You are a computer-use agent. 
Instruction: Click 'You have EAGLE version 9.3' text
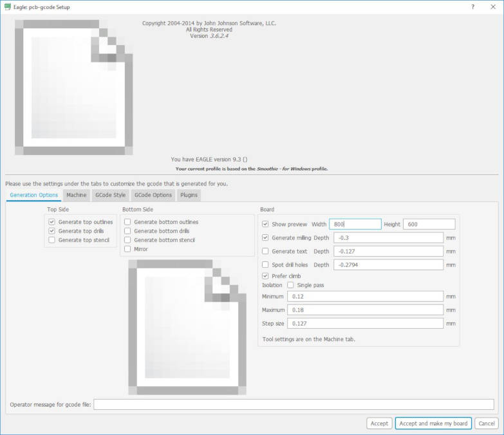pos(209,160)
